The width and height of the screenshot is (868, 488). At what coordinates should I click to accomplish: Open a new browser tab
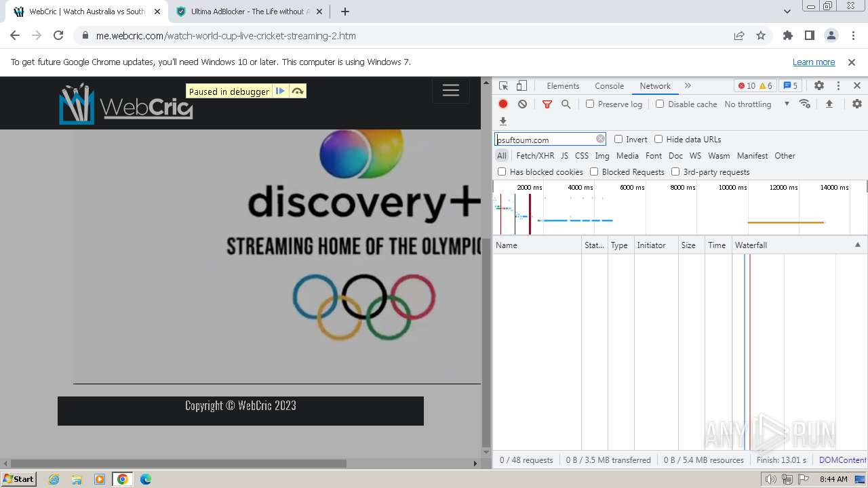[344, 12]
